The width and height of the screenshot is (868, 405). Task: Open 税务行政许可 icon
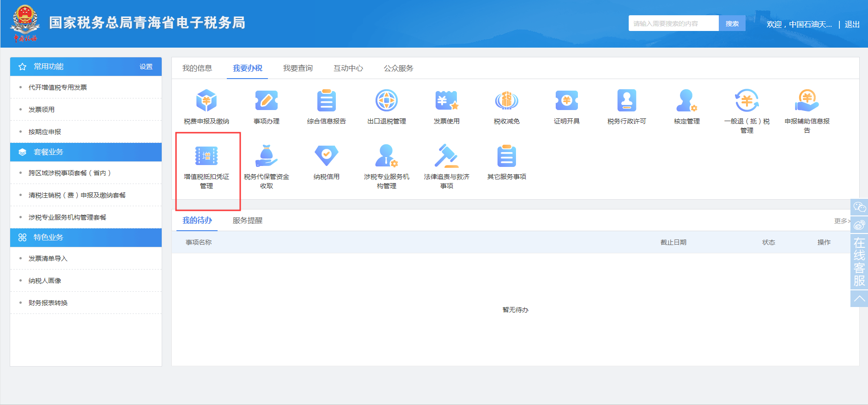coord(627,100)
